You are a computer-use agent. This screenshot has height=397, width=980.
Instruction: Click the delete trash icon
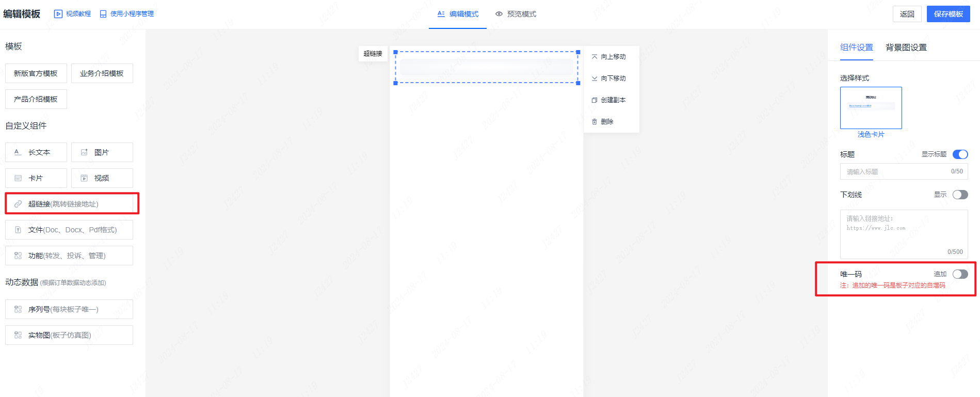(595, 122)
